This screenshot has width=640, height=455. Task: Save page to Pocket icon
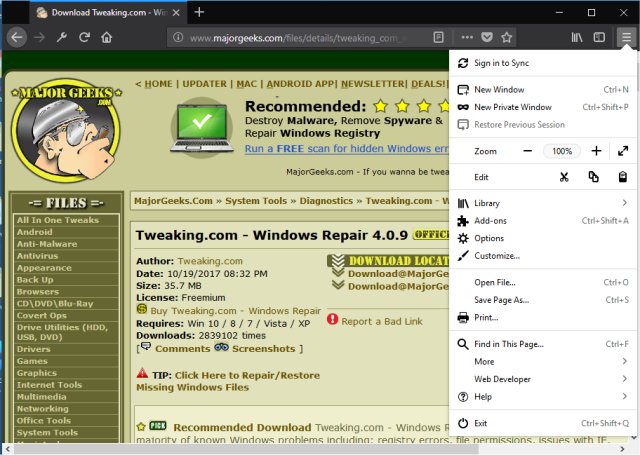[487, 38]
